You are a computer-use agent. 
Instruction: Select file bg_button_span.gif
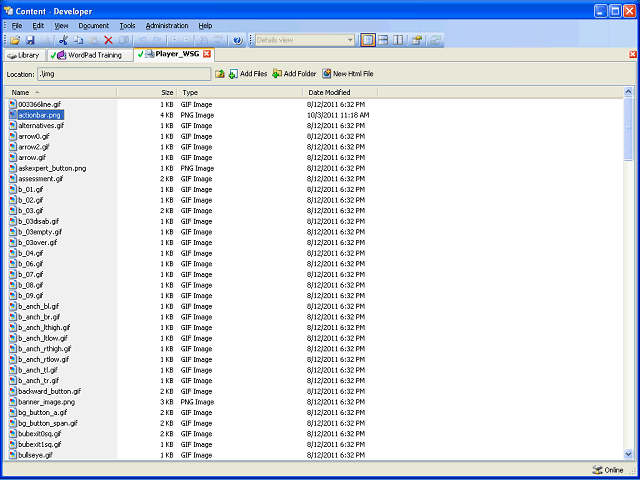point(48,423)
